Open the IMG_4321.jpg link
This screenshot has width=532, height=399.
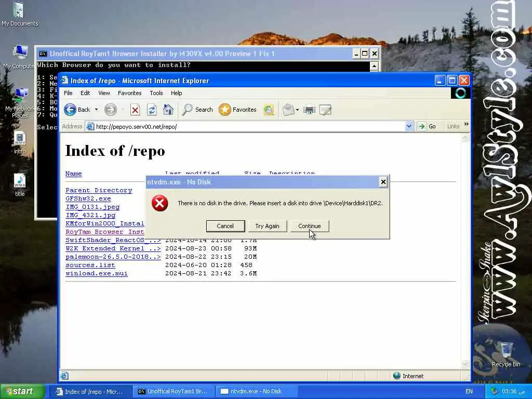[x=90, y=215]
